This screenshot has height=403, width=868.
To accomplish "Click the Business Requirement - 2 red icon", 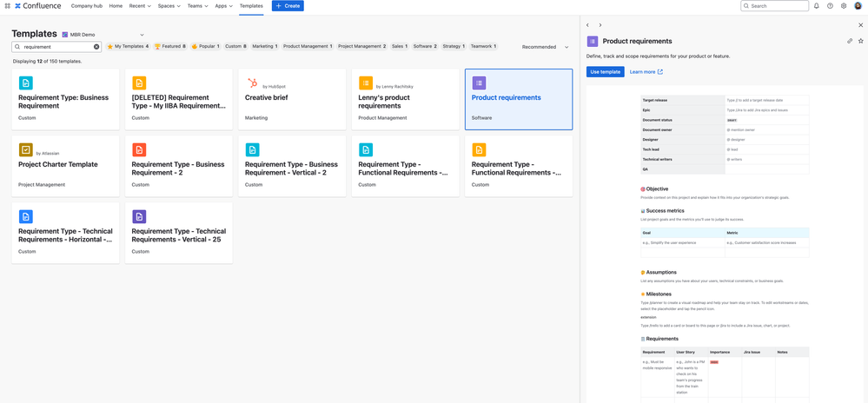I will [139, 149].
